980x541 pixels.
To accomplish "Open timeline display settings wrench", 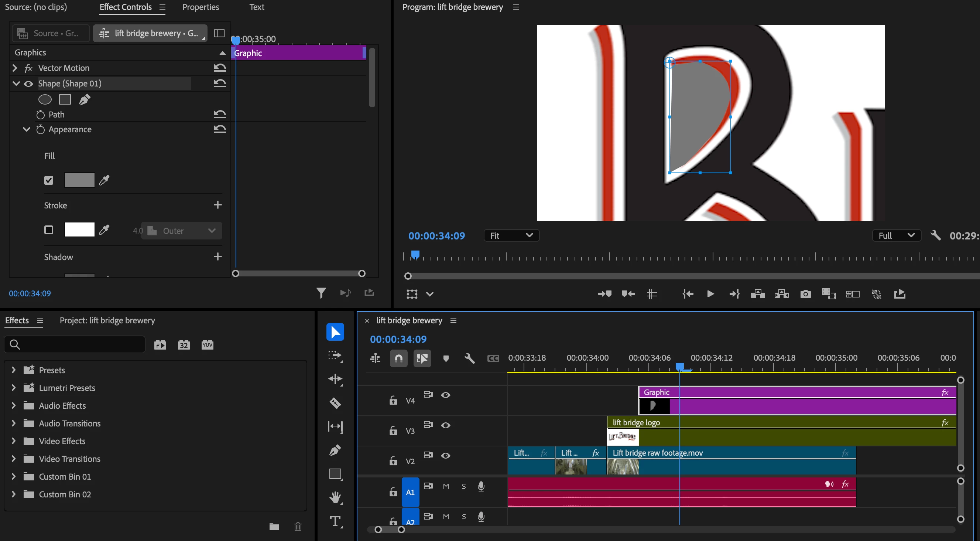I will 469,358.
